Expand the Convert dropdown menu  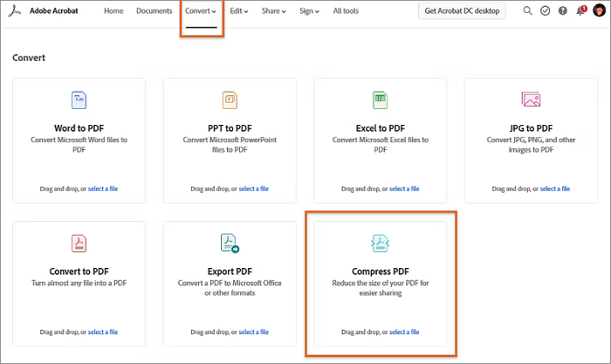coord(202,11)
